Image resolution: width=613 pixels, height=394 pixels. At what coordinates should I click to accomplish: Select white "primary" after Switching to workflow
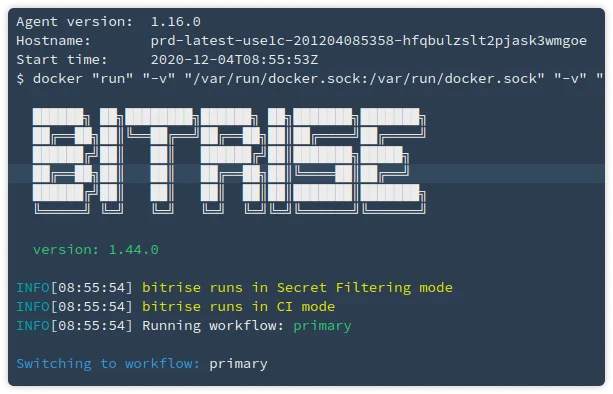(238, 364)
